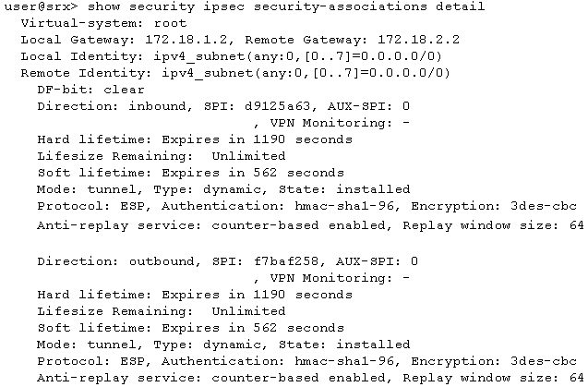
Task: Click the inbound 'VPN Monitoring: -' line
Action: 331,123
